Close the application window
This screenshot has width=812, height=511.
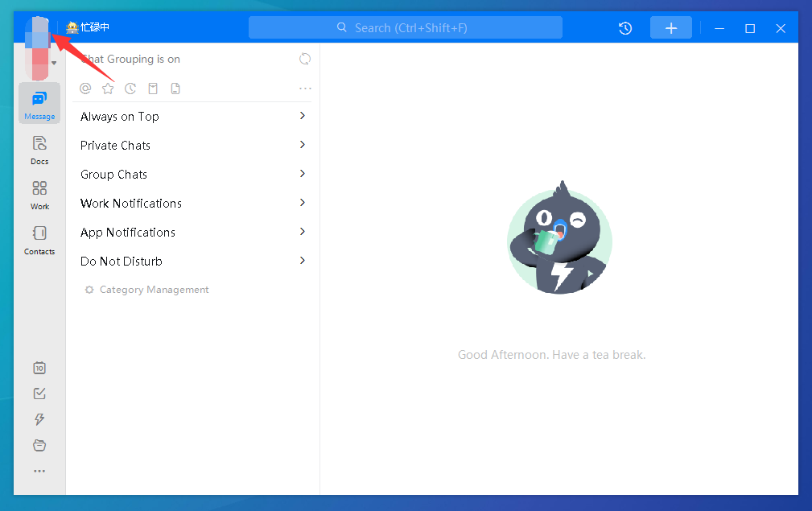781,28
